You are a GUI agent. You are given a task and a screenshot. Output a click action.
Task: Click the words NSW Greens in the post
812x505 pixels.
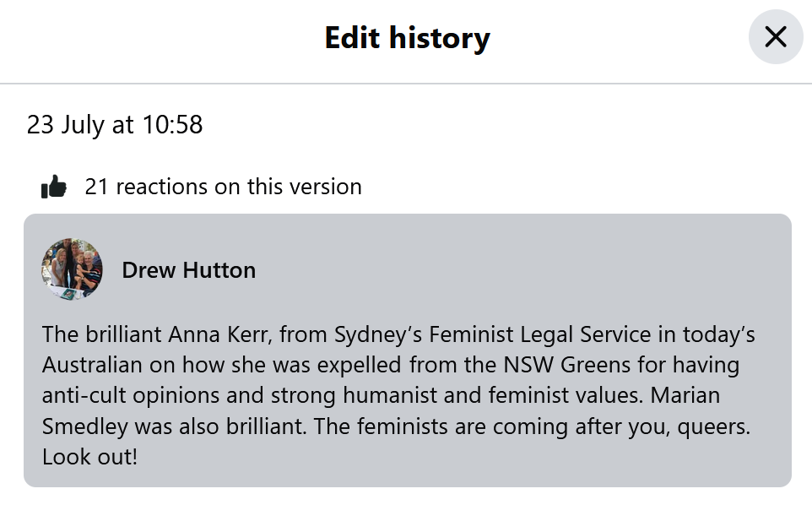tap(567, 365)
